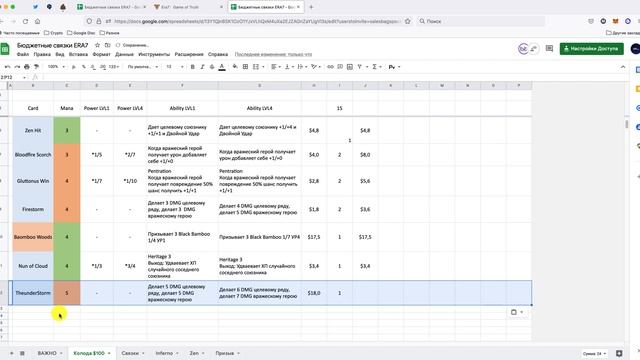
Task: Click the Print icon in toolbar
Action: [27, 67]
